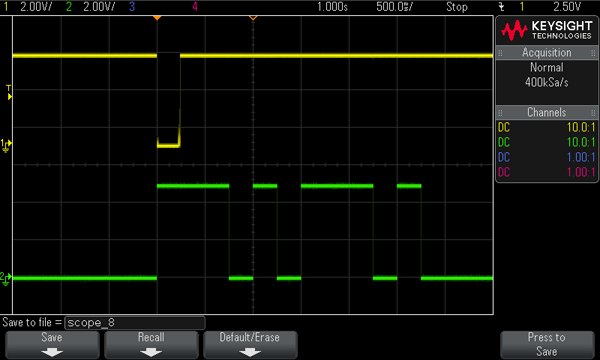600x360 pixels.
Task: Click the 500.0 time-per-division readout
Action: click(x=395, y=7)
